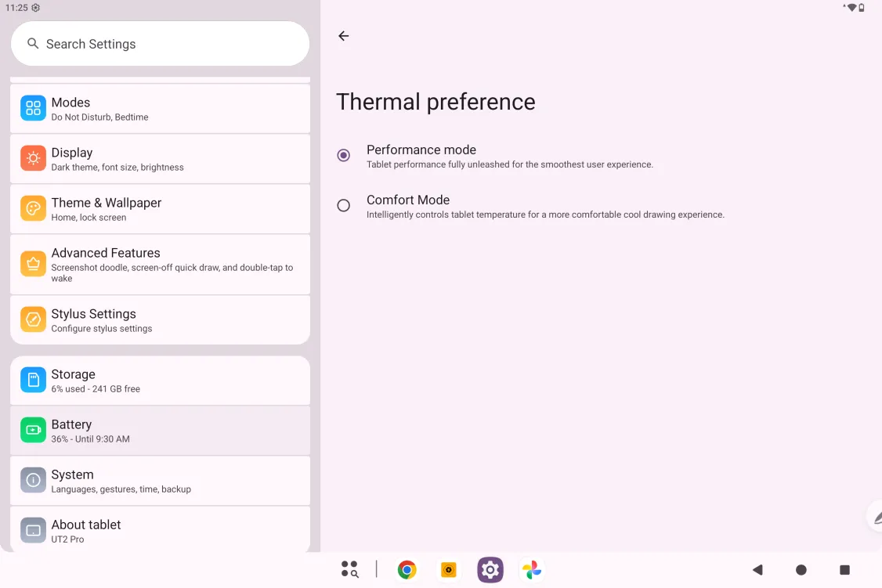Go back using the arrow above Thermal preference
882x588 pixels.
coord(344,36)
